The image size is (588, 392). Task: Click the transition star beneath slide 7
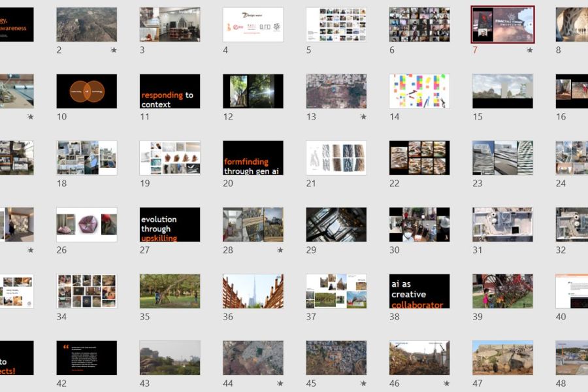point(530,50)
